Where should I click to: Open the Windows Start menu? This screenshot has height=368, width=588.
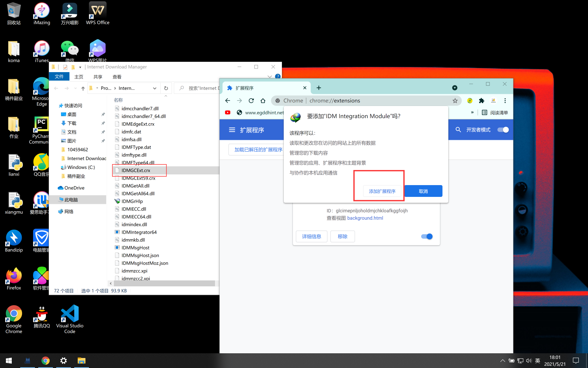point(9,361)
